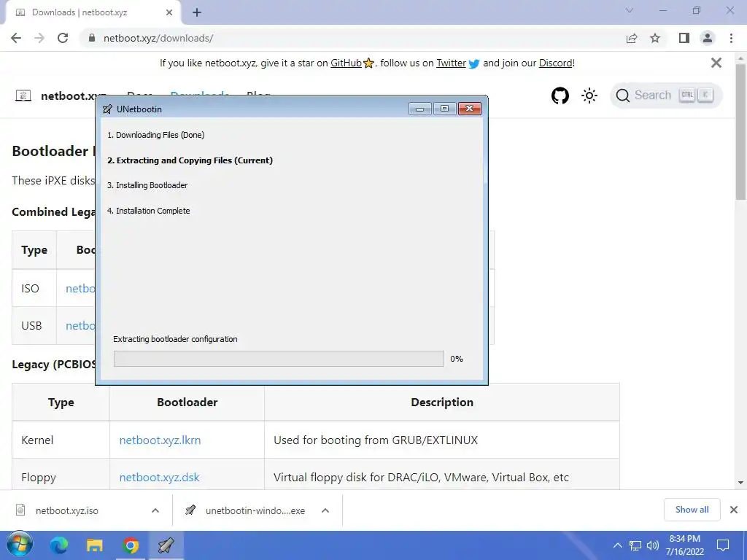Open a new browser tab
Image resolution: width=747 pixels, height=560 pixels.
(x=197, y=12)
